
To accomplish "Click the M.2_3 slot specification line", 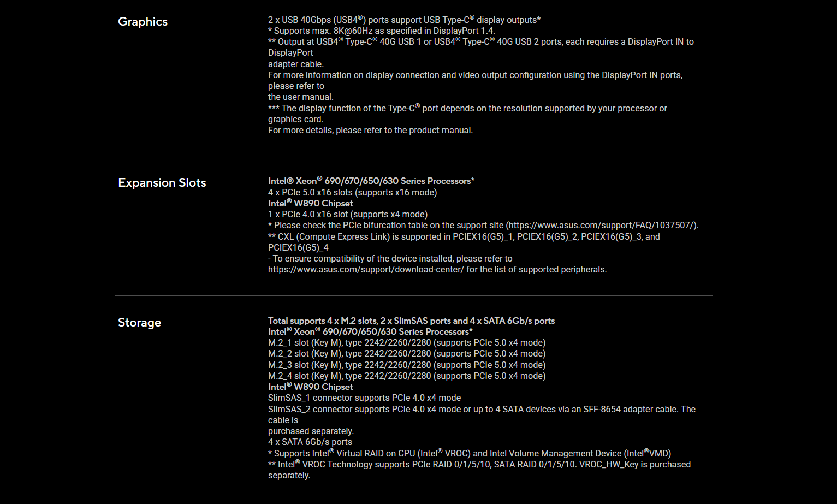I will pos(406,365).
